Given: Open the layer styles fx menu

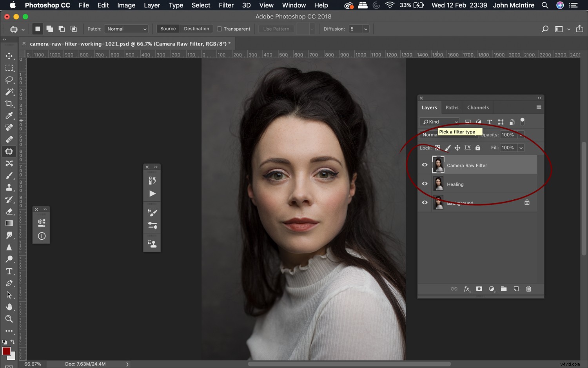Looking at the screenshot, I should tap(467, 289).
